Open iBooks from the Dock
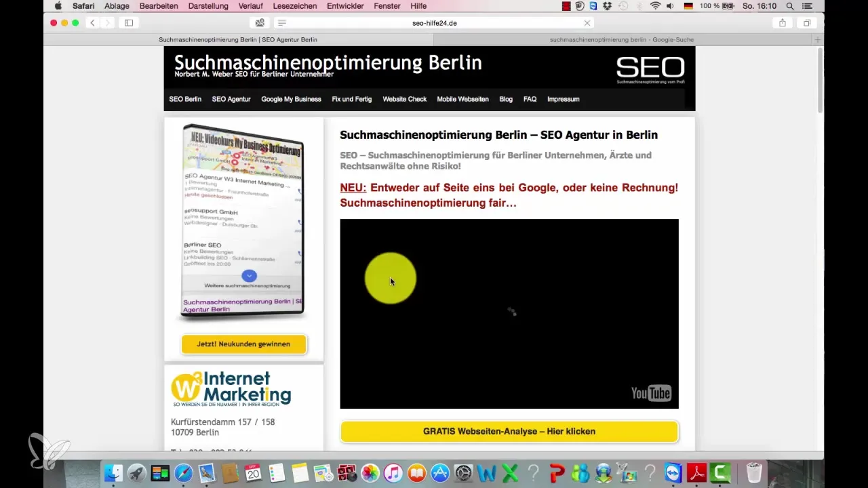Image resolution: width=868 pixels, height=488 pixels. coord(416,472)
